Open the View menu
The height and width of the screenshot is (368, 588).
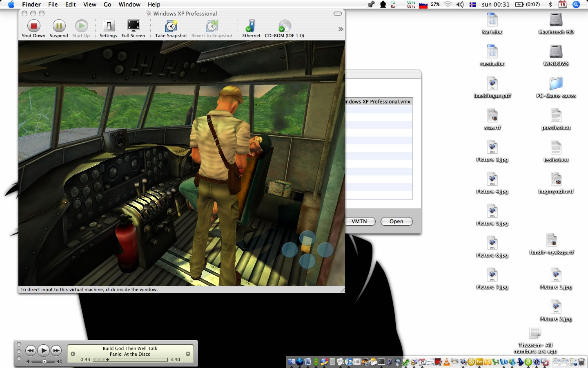click(90, 4)
